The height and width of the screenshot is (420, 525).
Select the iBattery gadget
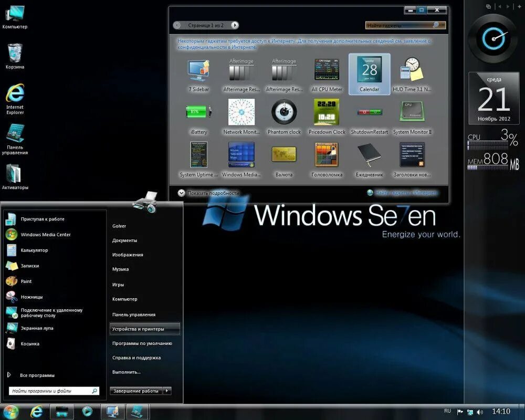[x=198, y=117]
